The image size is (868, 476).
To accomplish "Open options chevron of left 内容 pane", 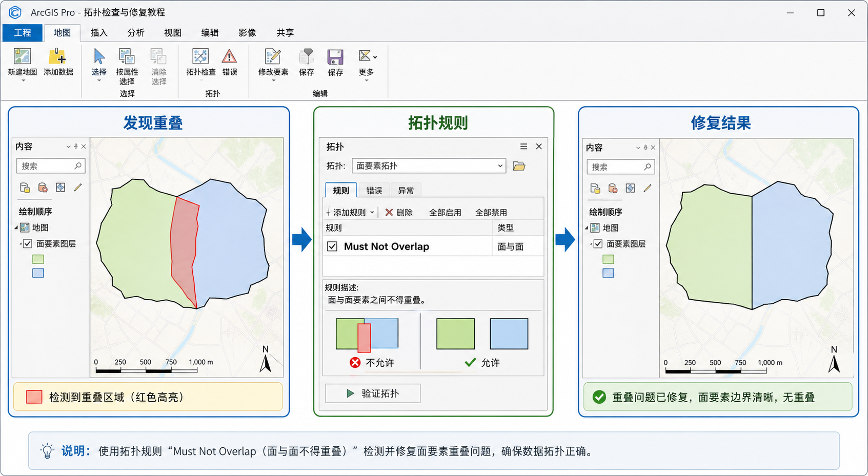I will coord(68,147).
